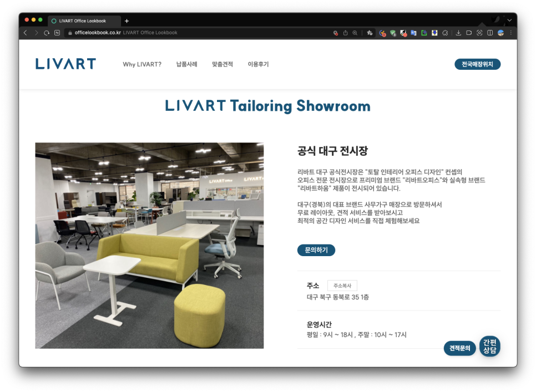Open the extensions puzzle menu

coord(445,33)
